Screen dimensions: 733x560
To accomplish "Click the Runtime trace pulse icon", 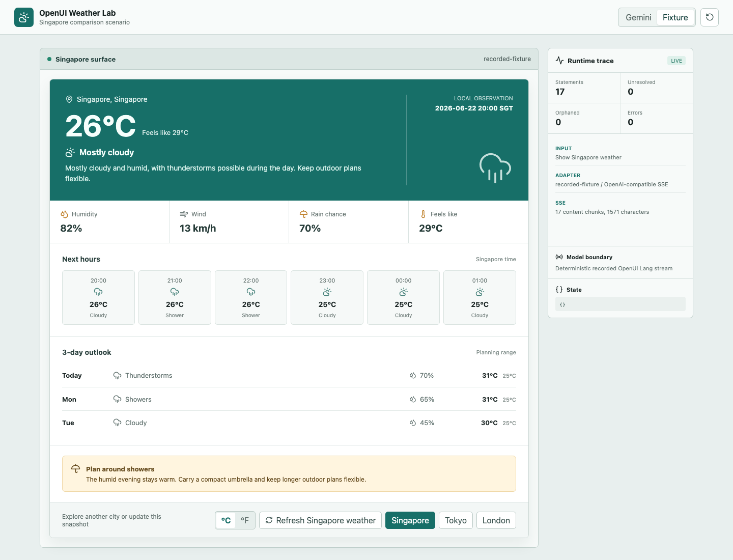I will click(x=559, y=61).
